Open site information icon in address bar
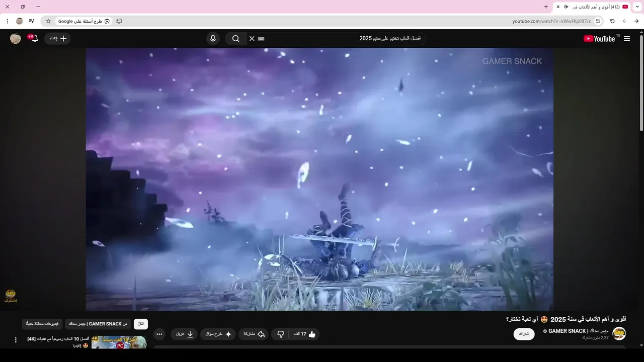644x362 pixels. click(x=598, y=21)
